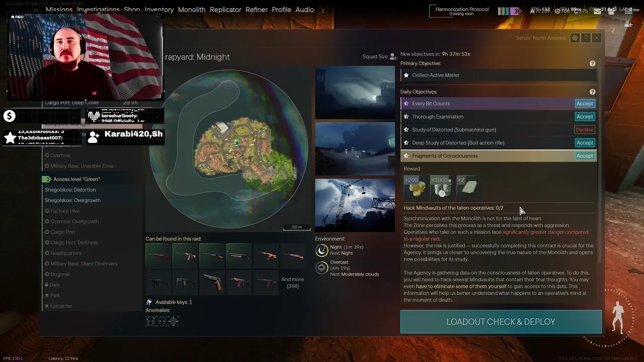Click the Overcast rain cloud icon
This screenshot has width=644, height=362.
point(321,267)
